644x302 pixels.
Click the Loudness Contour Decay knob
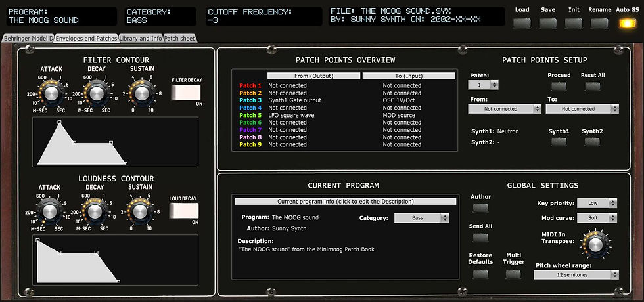click(x=95, y=211)
